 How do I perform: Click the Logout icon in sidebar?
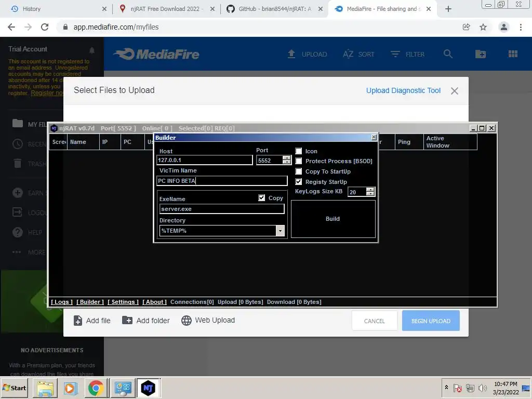point(17,212)
